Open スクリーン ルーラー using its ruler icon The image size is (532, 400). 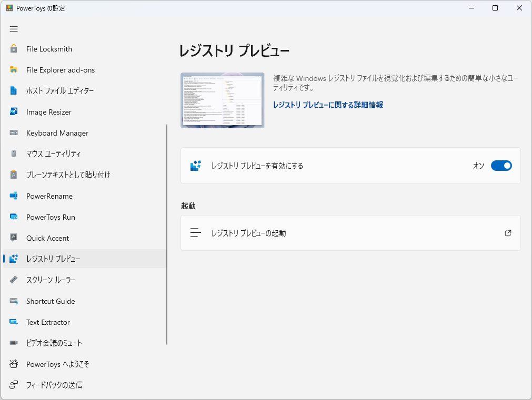pos(14,280)
